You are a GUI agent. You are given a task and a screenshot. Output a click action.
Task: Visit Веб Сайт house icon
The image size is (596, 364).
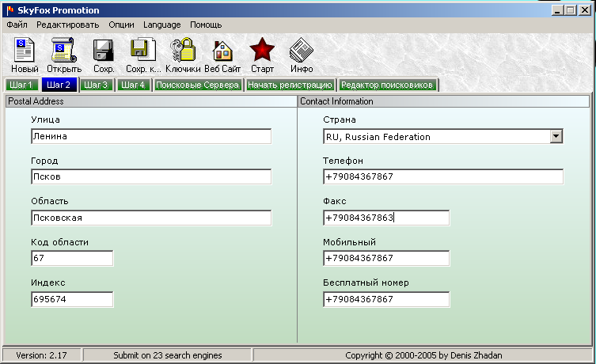pyautogui.click(x=222, y=51)
